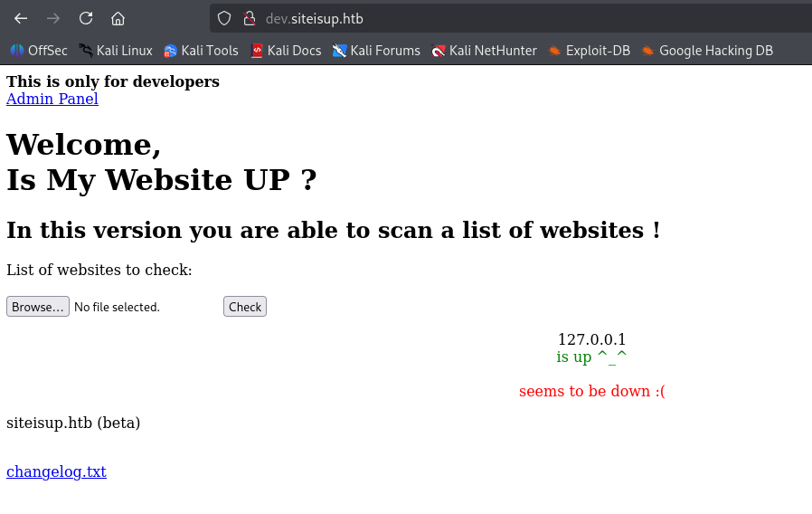Click 'This is only for developers' notice
The width and height of the screenshot is (812, 514).
113,81
